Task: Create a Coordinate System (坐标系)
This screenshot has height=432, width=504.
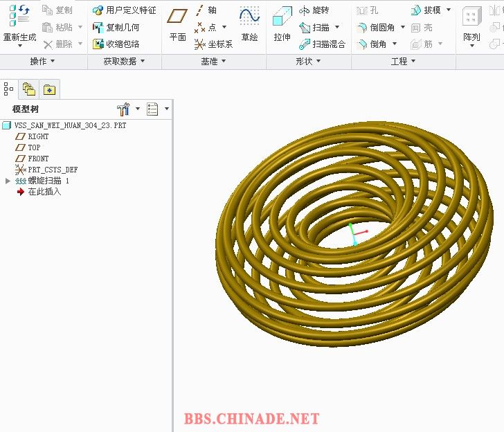Action: 213,44
